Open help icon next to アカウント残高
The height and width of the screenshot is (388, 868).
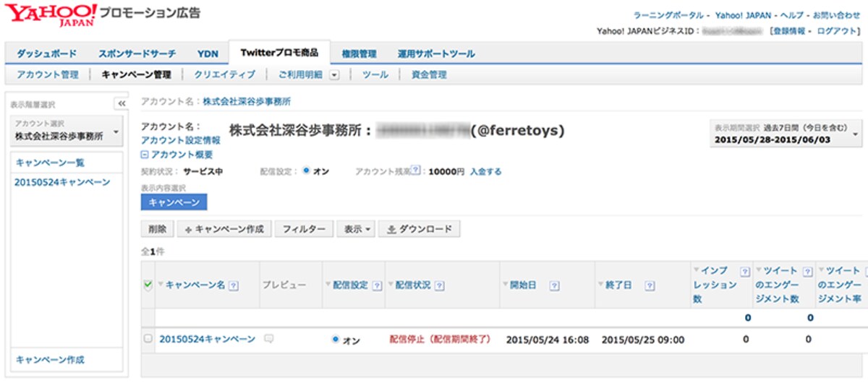[x=416, y=171]
